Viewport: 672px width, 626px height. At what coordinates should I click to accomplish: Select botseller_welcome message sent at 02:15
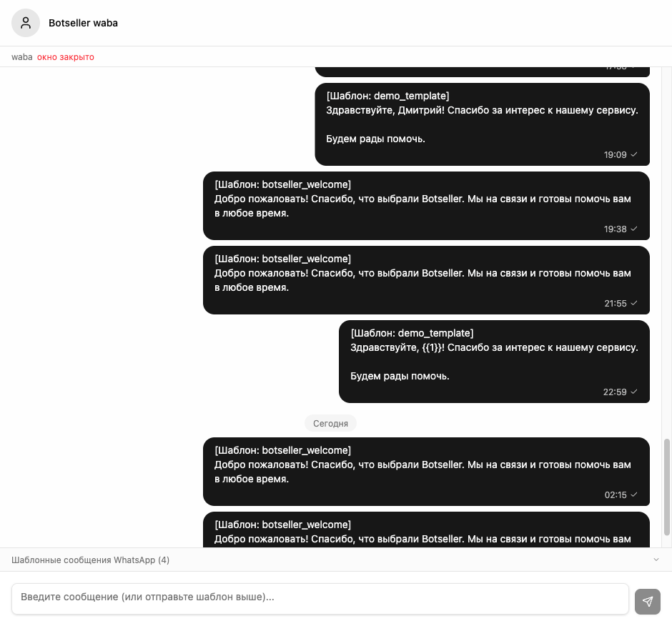pos(426,472)
